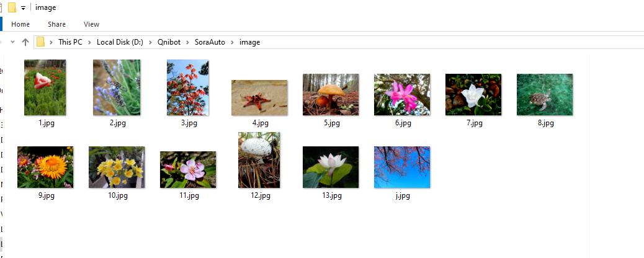Viewport: 644px width, 258px height.
Task: Navigate to Local Disk (D:) in the breadcrumb
Action: 120,42
